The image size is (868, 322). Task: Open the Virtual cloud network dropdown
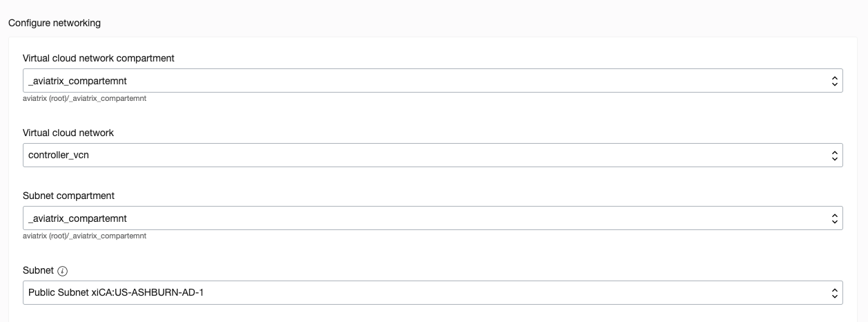coord(432,155)
